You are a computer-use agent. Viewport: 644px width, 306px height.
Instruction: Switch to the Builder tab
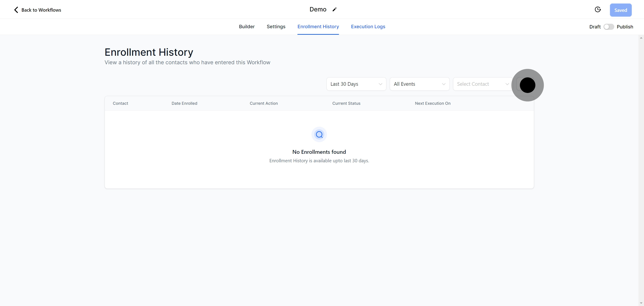247,26
